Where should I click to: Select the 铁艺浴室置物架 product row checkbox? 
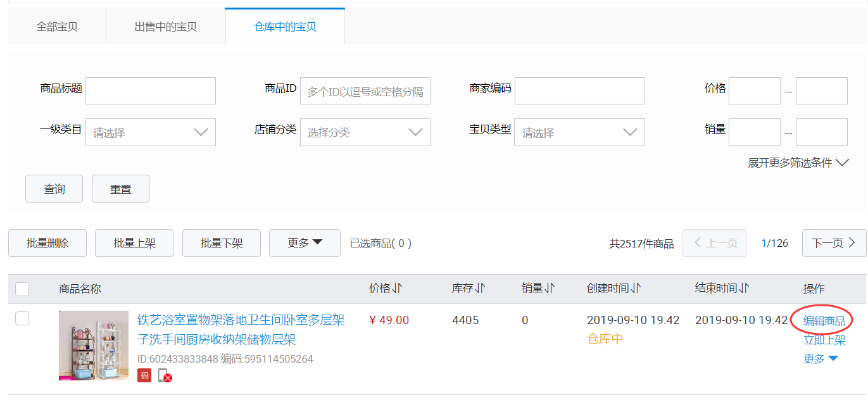(22, 318)
